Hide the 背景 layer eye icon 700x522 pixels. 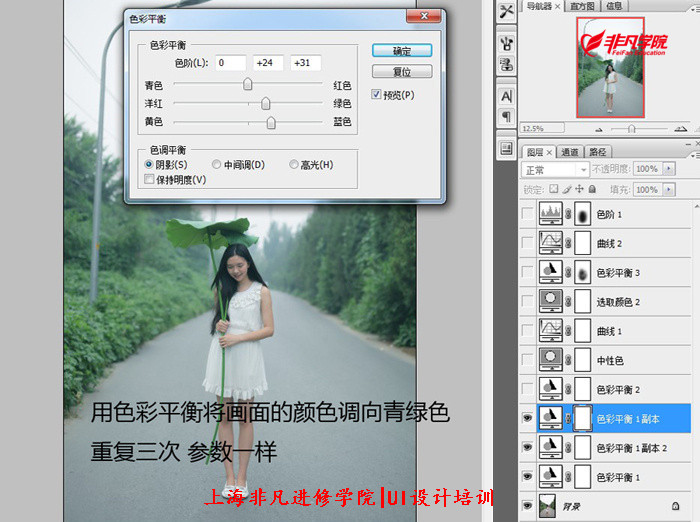pos(528,505)
